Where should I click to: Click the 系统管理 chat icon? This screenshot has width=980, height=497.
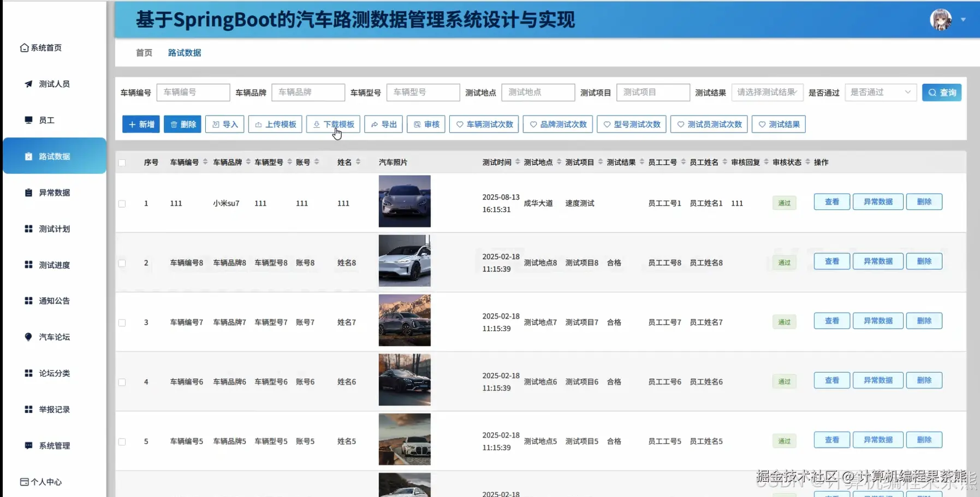pyautogui.click(x=28, y=446)
